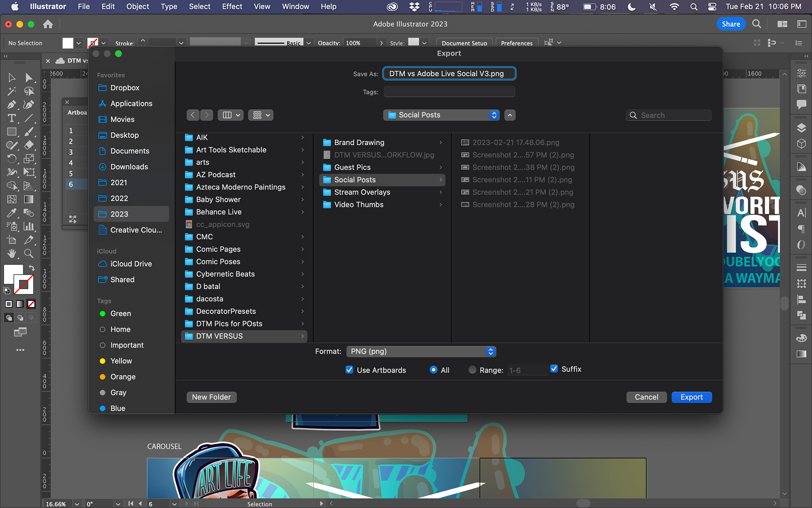The width and height of the screenshot is (812, 508).
Task: Open the zoom level dropdown
Action: tap(77, 504)
